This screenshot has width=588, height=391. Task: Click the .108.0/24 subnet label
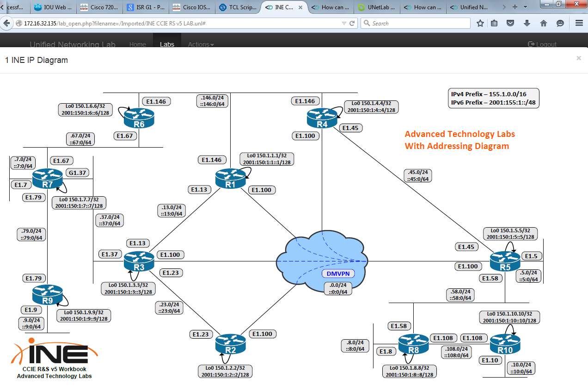click(456, 352)
